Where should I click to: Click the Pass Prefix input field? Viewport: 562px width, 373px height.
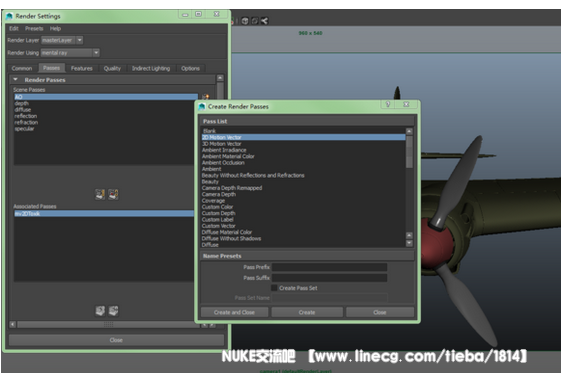coord(329,267)
